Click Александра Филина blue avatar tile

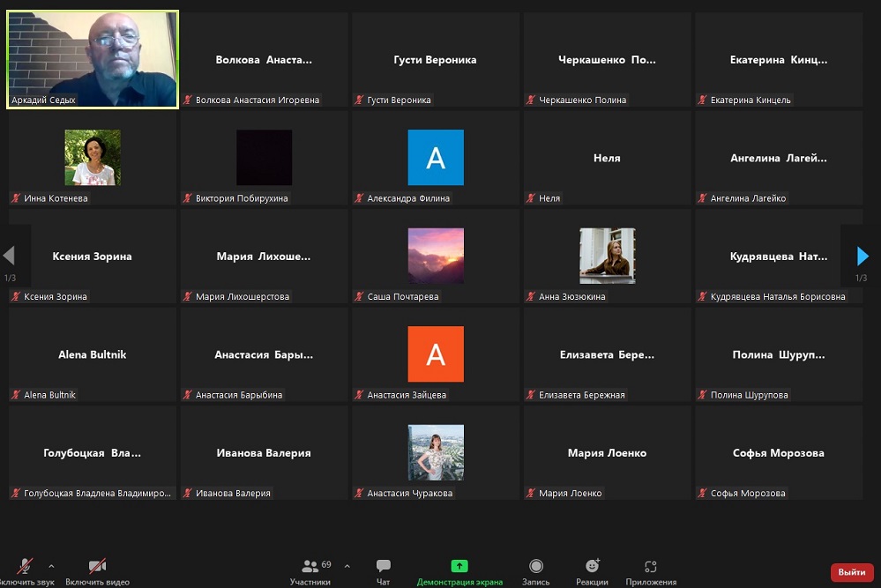pyautogui.click(x=436, y=158)
